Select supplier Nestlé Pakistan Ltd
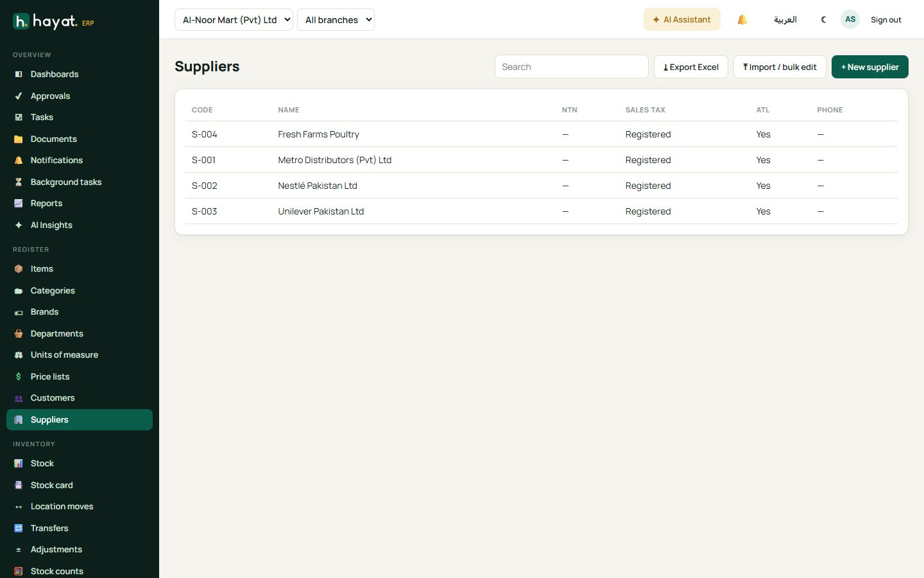924x578 pixels. 318,186
